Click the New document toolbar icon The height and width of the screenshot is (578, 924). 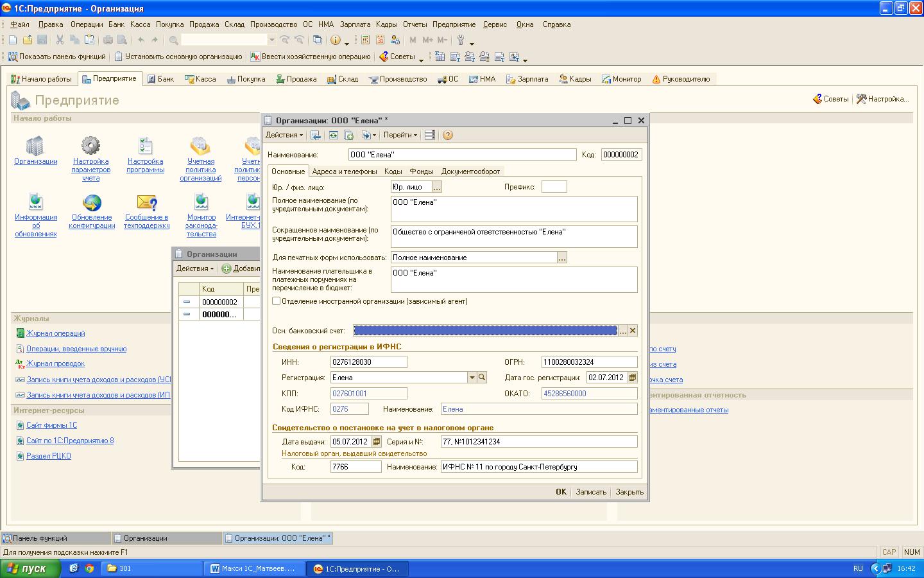[x=13, y=40]
